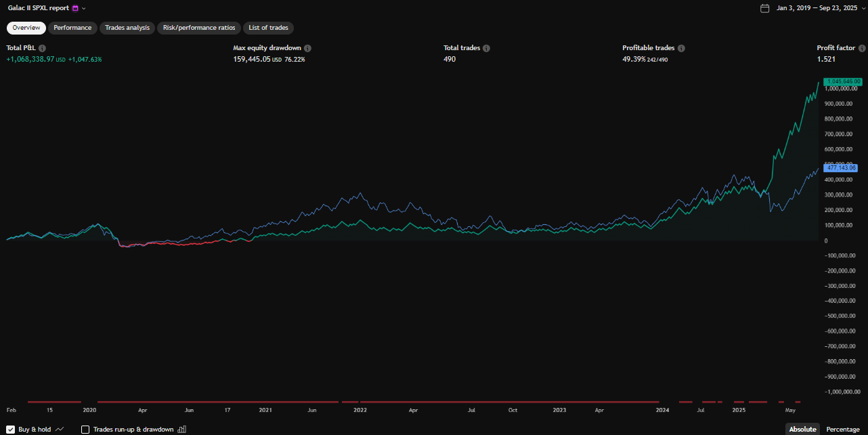The image size is (868, 435).
Task: Go to Risk/performance ratios tab
Action: [199, 28]
